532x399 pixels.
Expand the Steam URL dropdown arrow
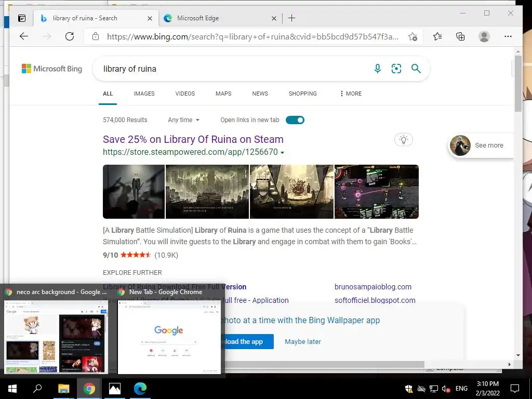tap(282, 153)
